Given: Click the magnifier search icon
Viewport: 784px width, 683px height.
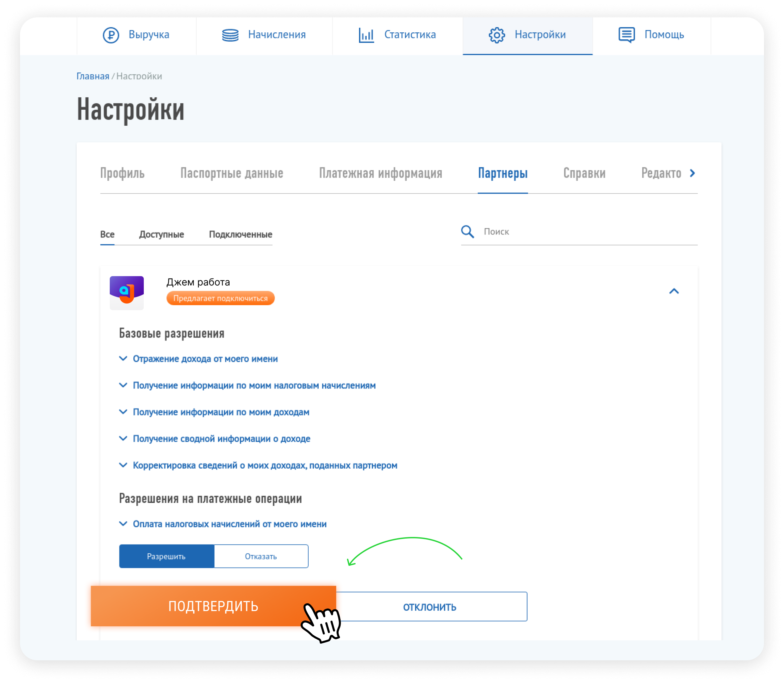Looking at the screenshot, I should point(467,231).
